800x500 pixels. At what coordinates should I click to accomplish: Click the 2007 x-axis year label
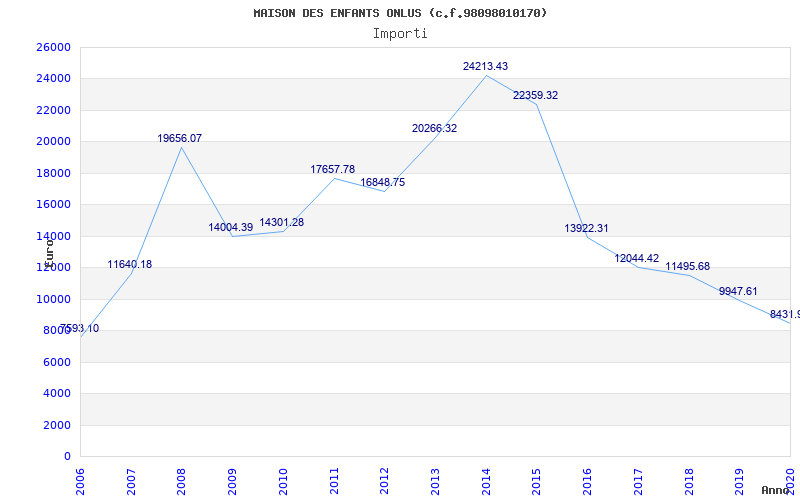pyautogui.click(x=131, y=481)
